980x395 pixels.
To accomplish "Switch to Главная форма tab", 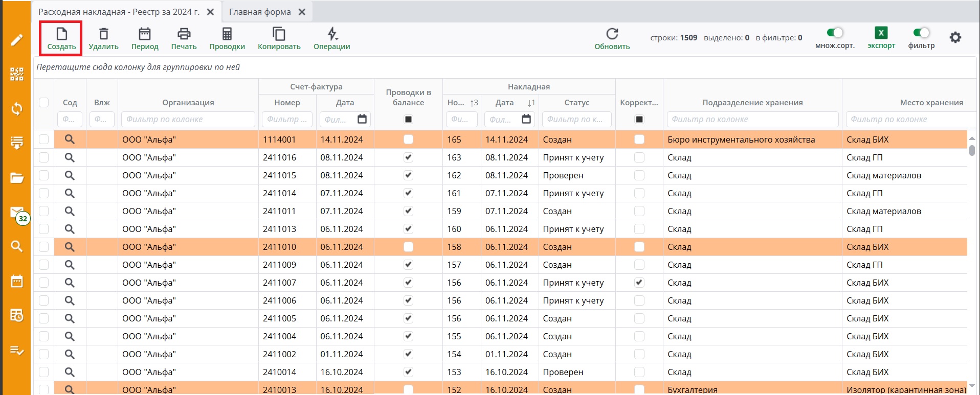I will pyautogui.click(x=260, y=12).
